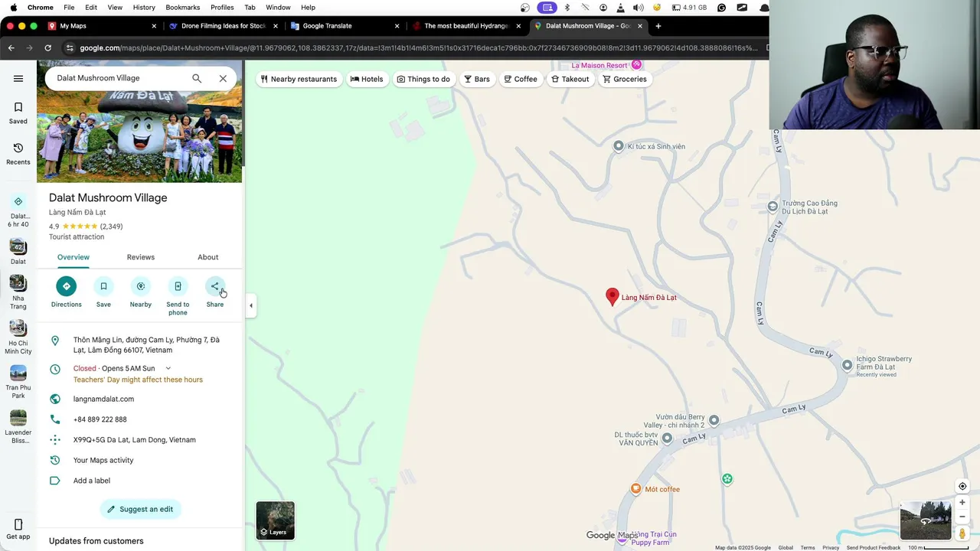Open the Layers map thumbnail
This screenshot has width=980, height=551.
[275, 520]
